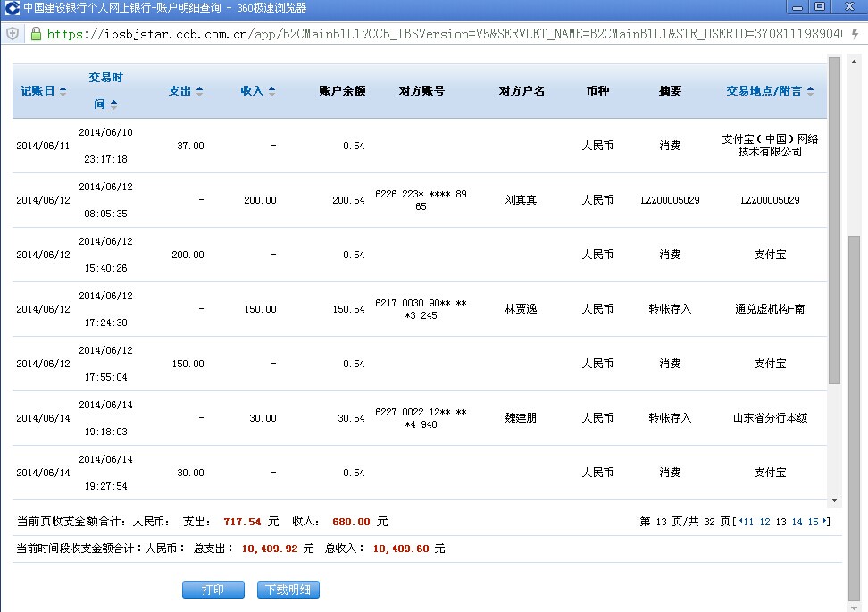Click the shield security icon in address bar
The image size is (868, 612).
(x=13, y=34)
